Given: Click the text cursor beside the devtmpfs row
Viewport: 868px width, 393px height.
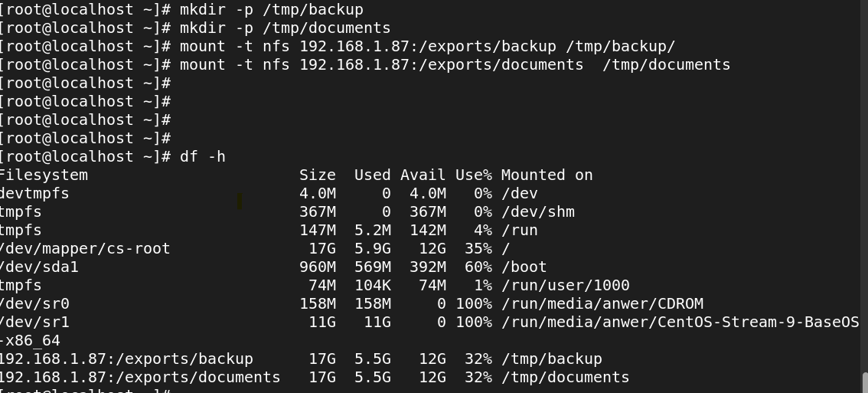Looking at the screenshot, I should point(240,201).
